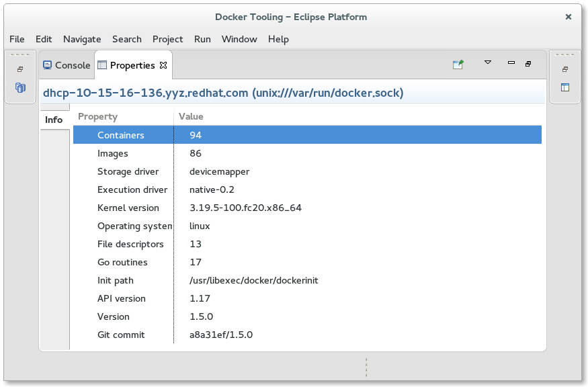Click the native-0.2 value

[212, 189]
